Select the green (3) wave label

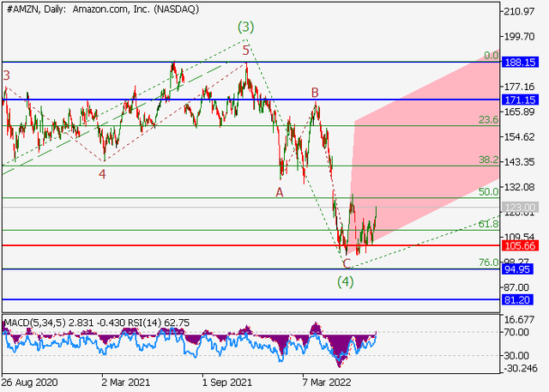[x=246, y=27]
